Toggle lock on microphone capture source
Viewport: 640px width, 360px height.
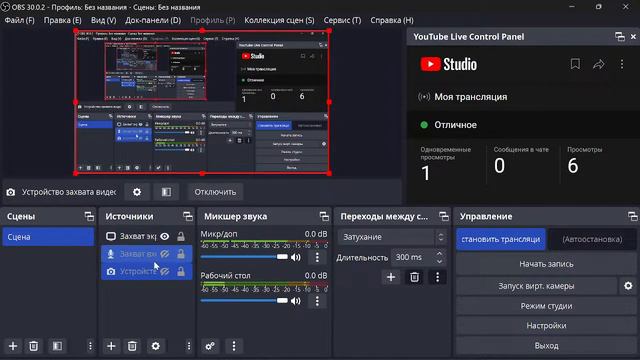181,254
